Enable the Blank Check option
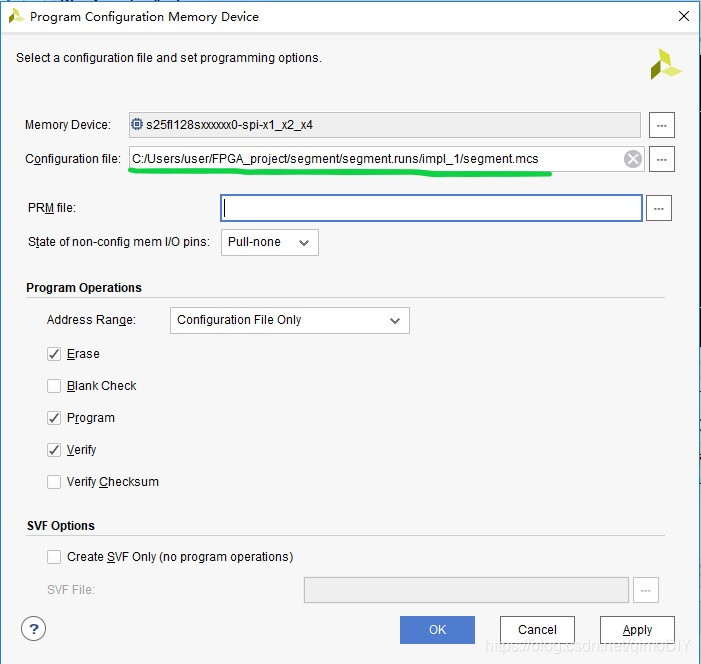Screen dimensions: 701x664 tap(54, 386)
